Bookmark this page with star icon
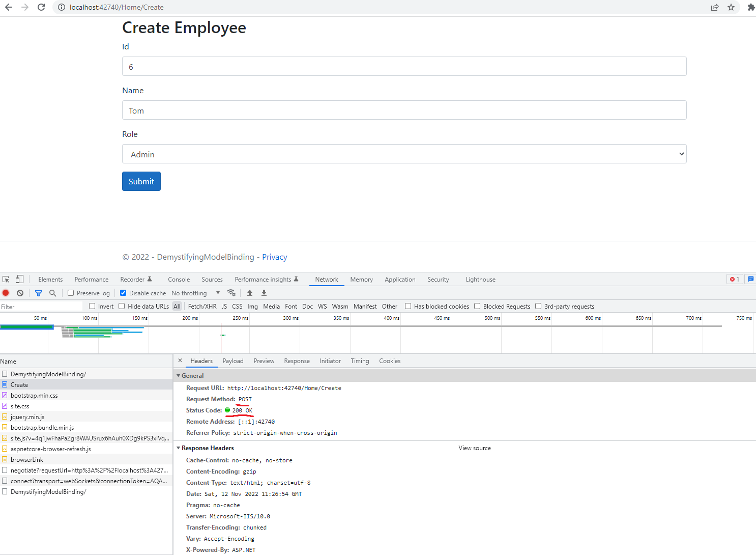 click(x=731, y=7)
